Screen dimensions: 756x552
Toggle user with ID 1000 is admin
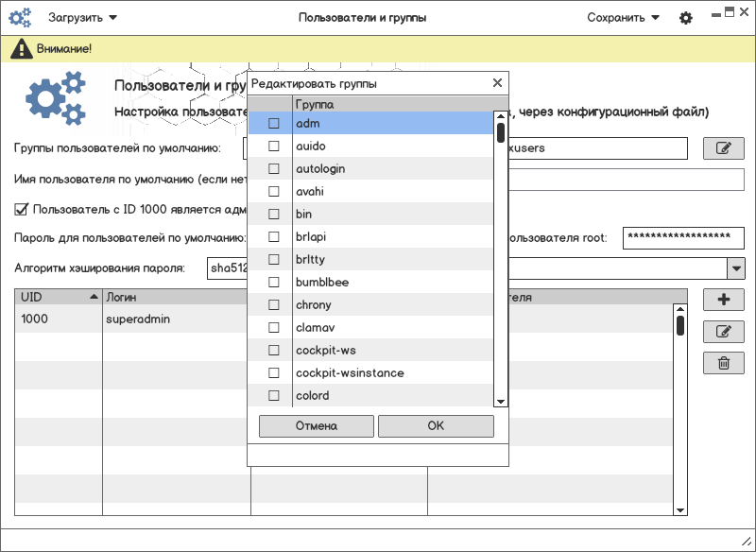[x=22, y=210]
